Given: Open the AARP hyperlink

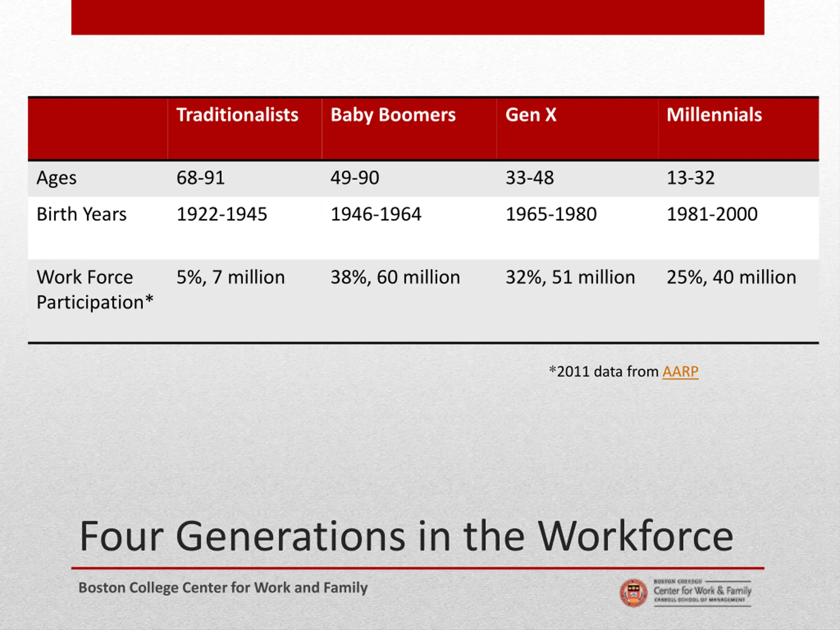Looking at the screenshot, I should point(680,371).
